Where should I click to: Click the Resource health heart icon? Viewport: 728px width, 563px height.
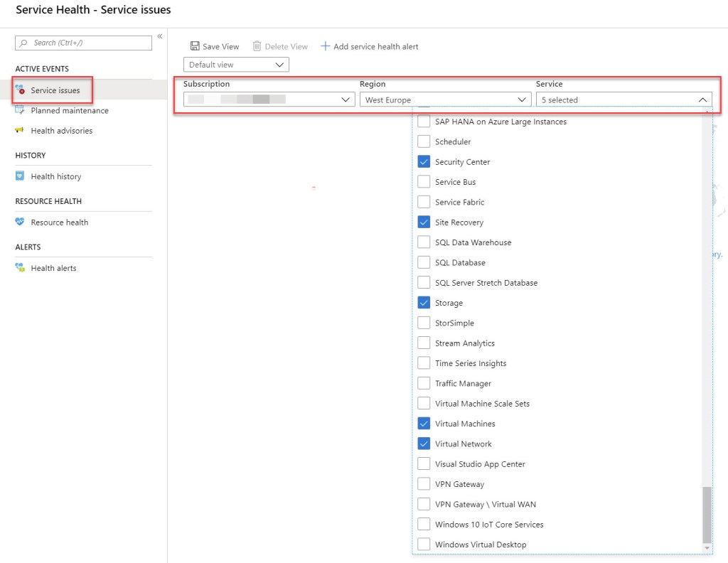pyautogui.click(x=20, y=222)
